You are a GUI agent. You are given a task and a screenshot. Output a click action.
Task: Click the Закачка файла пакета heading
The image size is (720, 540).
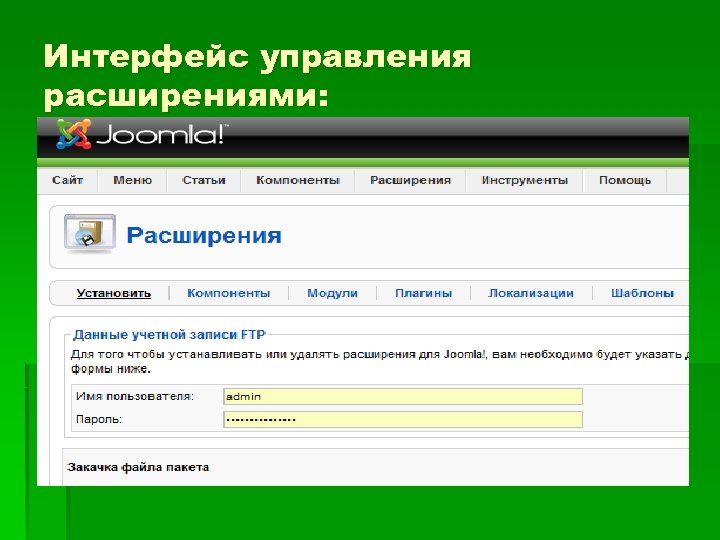tap(138, 467)
